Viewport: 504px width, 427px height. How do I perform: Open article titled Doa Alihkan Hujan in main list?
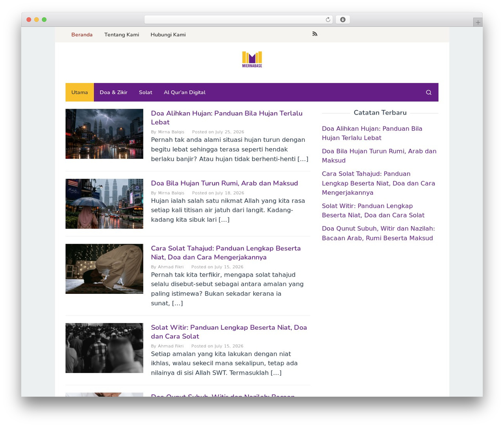point(227,118)
